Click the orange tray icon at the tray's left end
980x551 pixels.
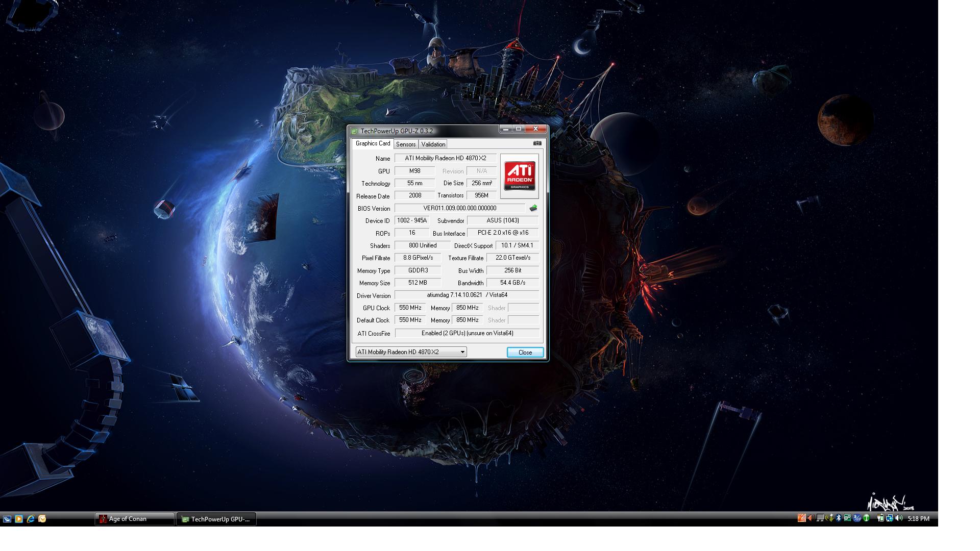[x=802, y=518]
